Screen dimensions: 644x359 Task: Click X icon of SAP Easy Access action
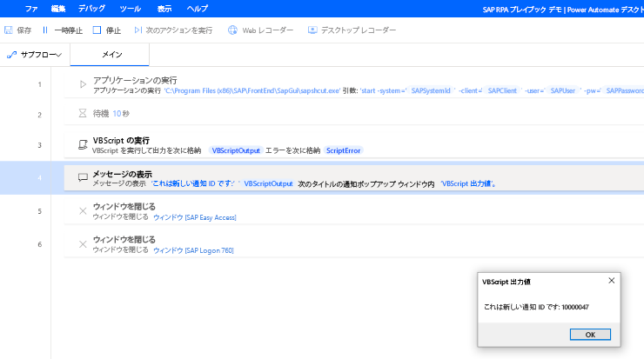(x=83, y=211)
